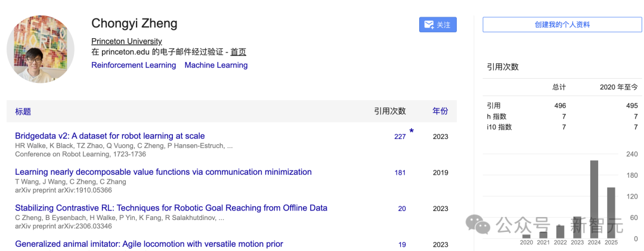Click the 2025 bar in citation chart

click(611, 213)
